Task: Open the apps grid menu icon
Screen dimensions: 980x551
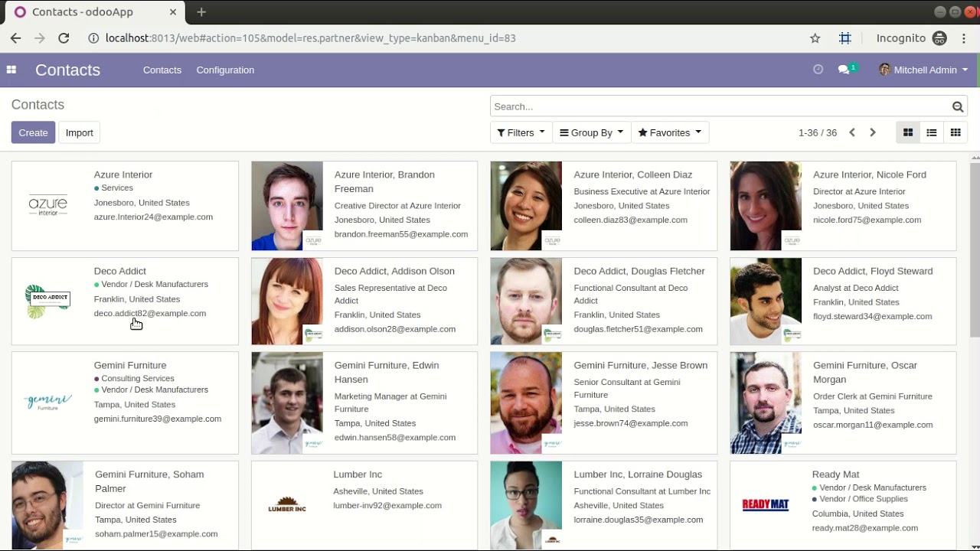Action: [x=11, y=70]
